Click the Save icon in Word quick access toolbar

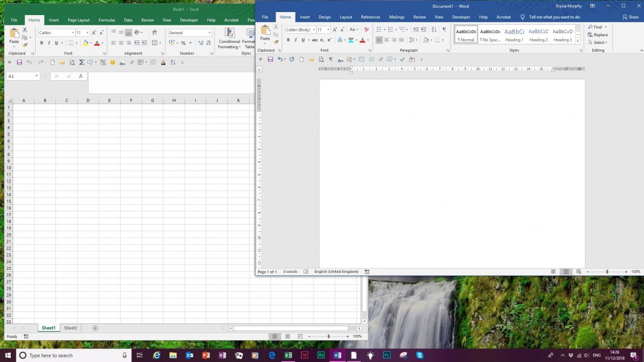[x=270, y=59]
